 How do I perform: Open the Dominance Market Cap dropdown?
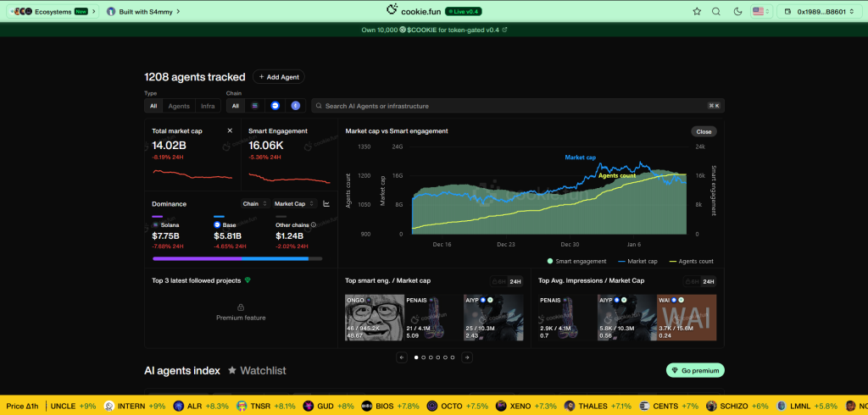(x=295, y=203)
